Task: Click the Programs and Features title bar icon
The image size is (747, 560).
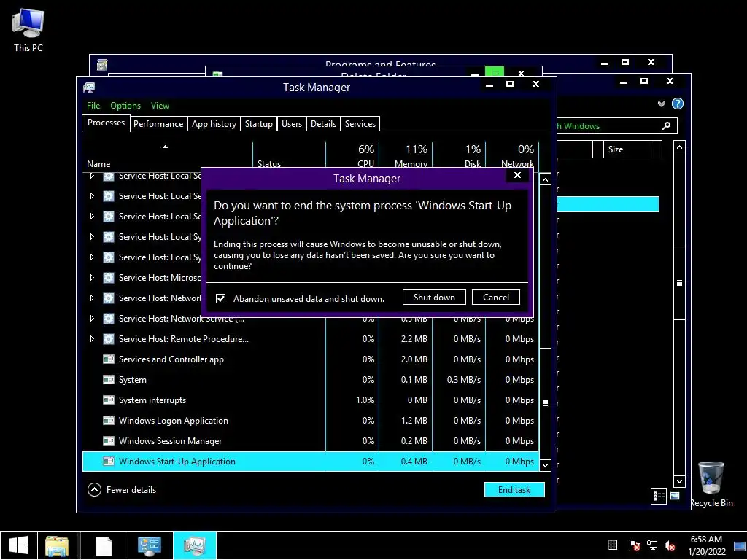Action: point(102,65)
